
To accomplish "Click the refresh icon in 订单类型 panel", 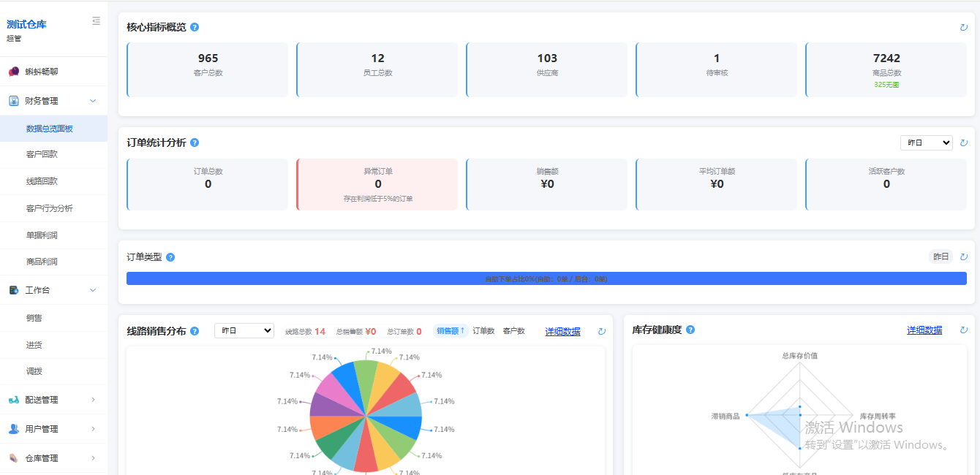I will pyautogui.click(x=963, y=256).
